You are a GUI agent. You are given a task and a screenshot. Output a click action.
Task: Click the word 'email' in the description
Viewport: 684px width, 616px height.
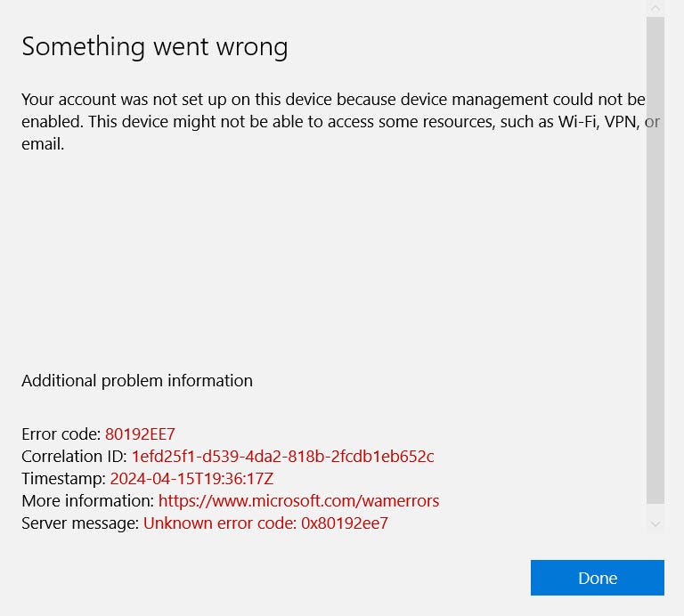click(x=41, y=143)
